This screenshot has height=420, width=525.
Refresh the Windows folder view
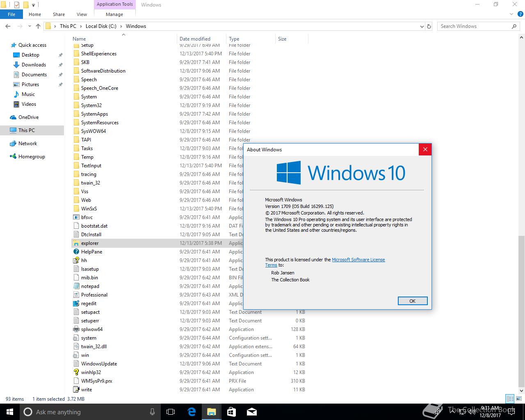point(429,26)
